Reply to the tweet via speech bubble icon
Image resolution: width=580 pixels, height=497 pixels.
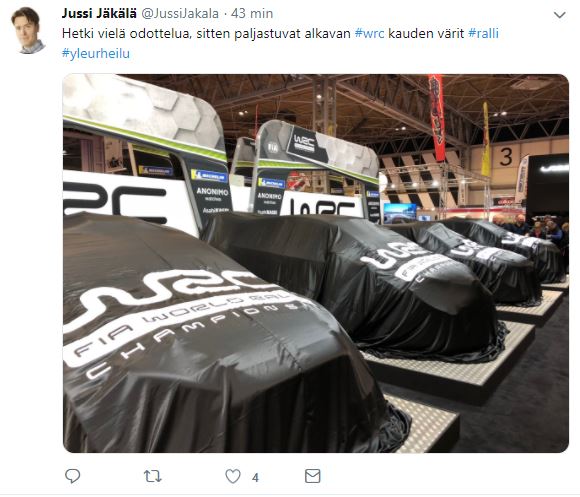72,476
